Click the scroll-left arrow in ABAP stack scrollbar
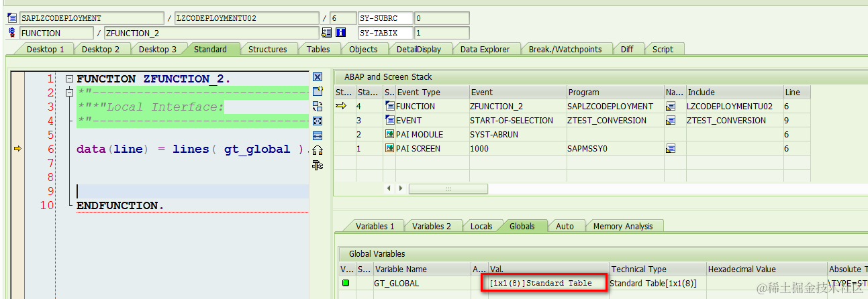The width and height of the screenshot is (868, 299). [390, 188]
